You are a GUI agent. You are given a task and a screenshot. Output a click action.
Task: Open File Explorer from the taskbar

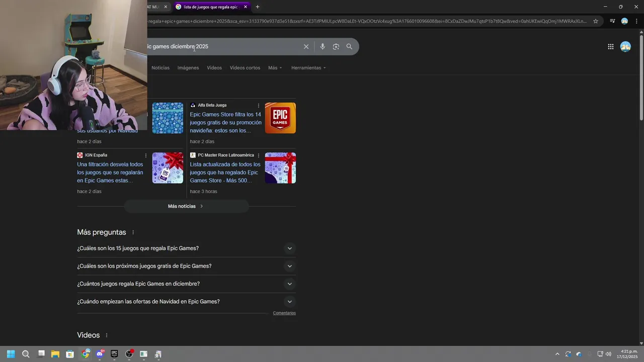point(55,354)
